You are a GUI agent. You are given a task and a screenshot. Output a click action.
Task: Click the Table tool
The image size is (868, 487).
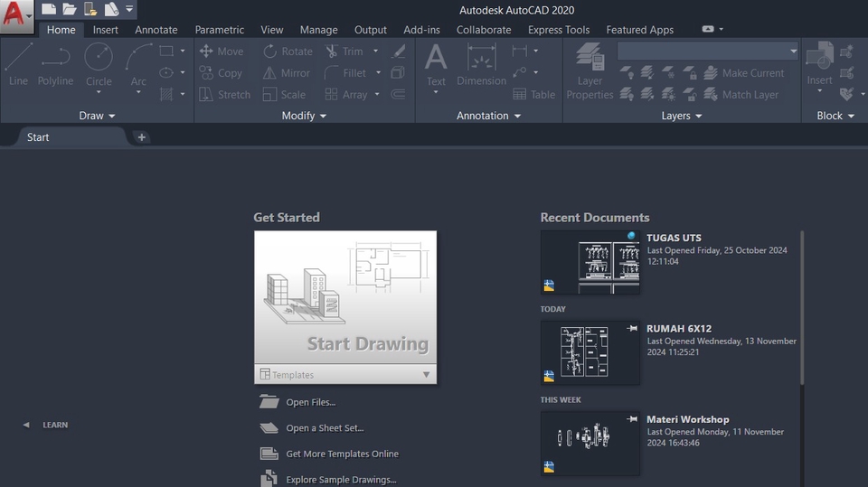pyautogui.click(x=534, y=95)
